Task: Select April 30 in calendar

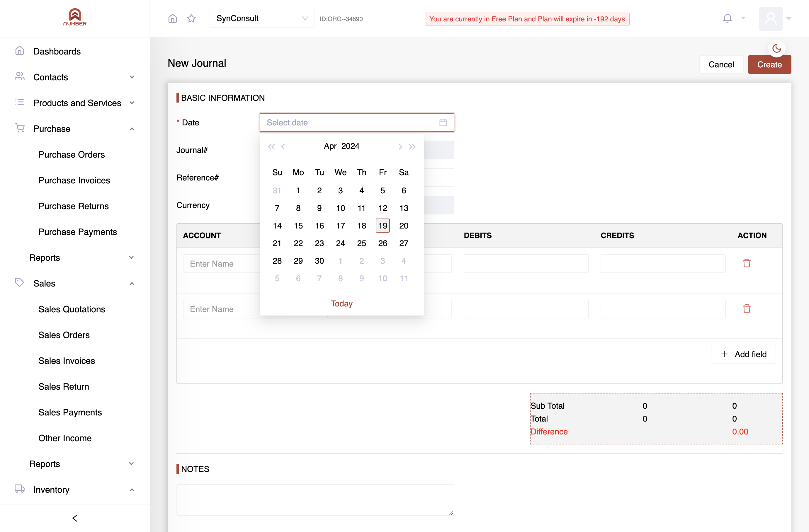Action: point(319,261)
